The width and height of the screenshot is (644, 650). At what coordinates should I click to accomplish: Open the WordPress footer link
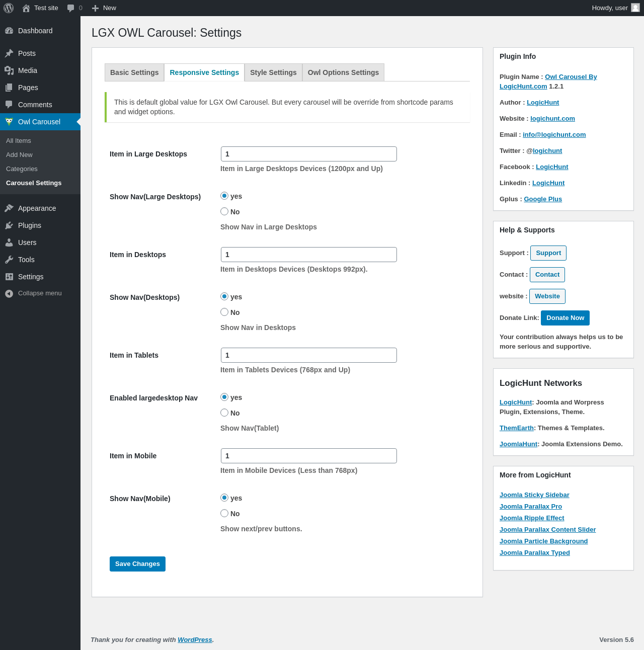pos(195,640)
